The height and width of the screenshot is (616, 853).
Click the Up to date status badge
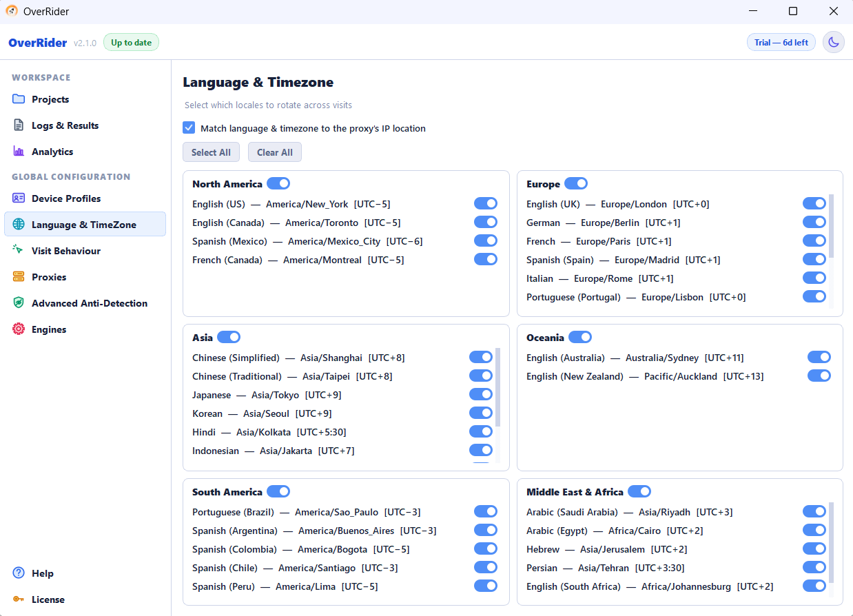tap(131, 43)
